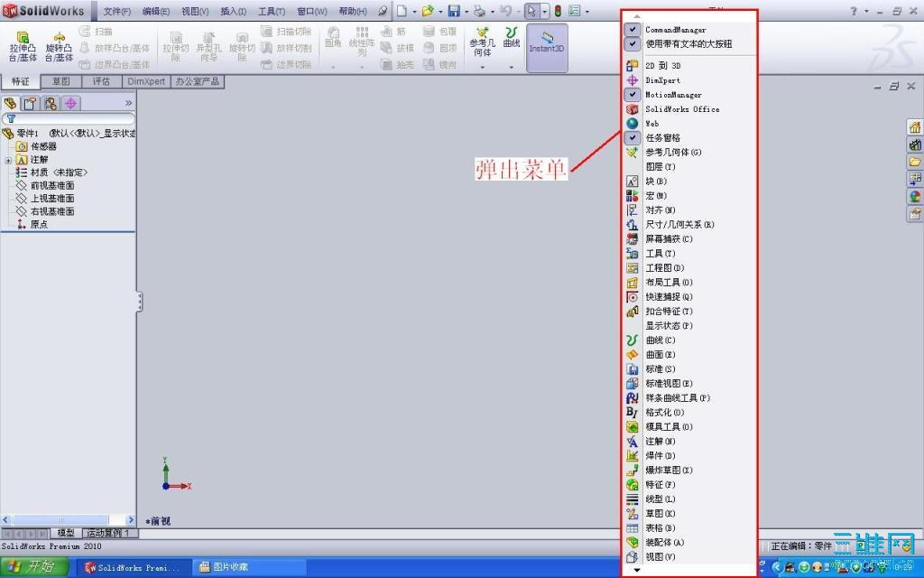Click the Print icon in top toolbar
924x578 pixels.
click(x=480, y=11)
